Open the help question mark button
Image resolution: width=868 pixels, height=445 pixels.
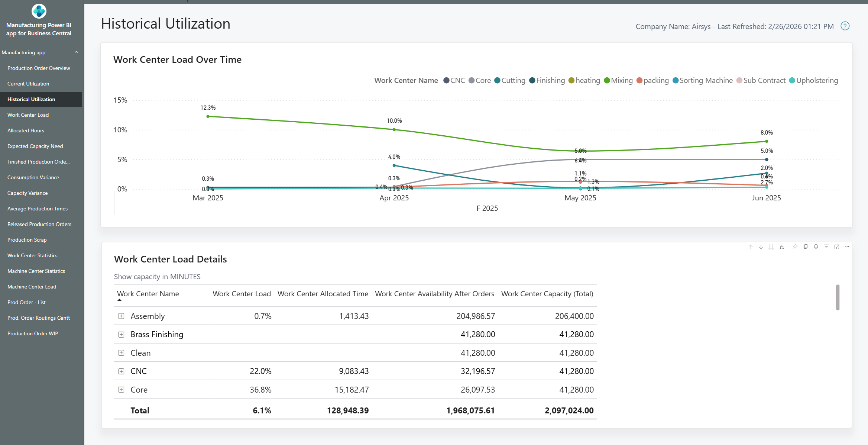(845, 26)
